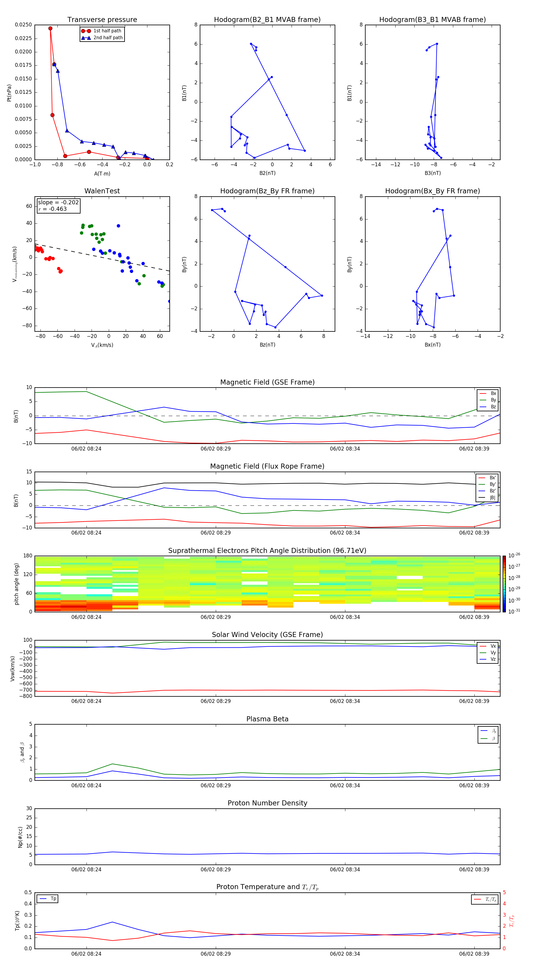The image size is (535, 980).
Task: Click '06/02 08:29' tick under Proton Temperature plot
Action: coord(215,954)
